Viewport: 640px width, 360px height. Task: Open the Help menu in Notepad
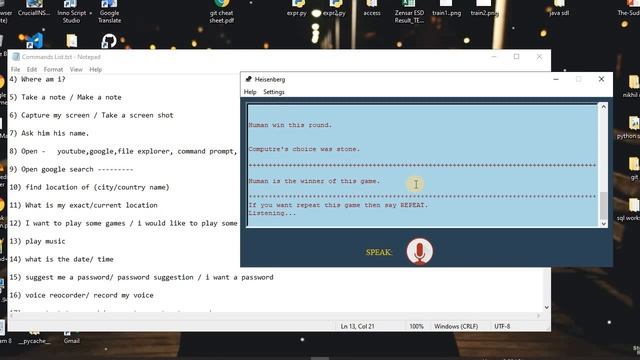[96, 70]
